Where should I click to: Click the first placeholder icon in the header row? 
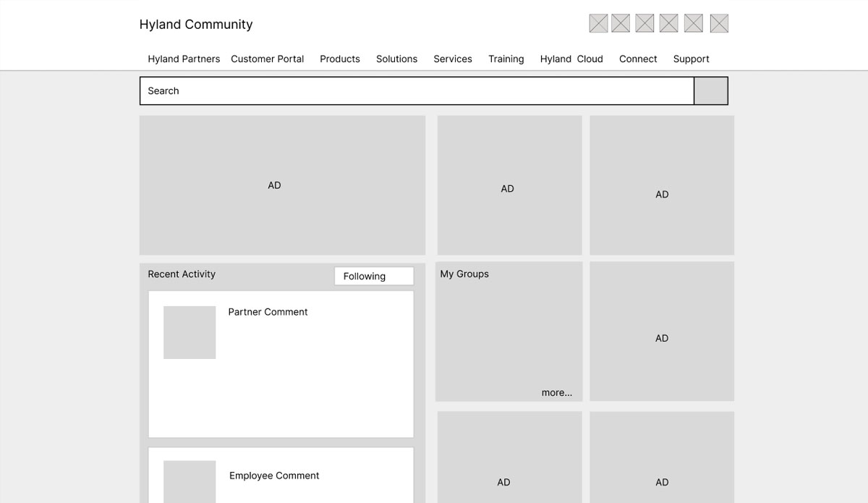598,22
